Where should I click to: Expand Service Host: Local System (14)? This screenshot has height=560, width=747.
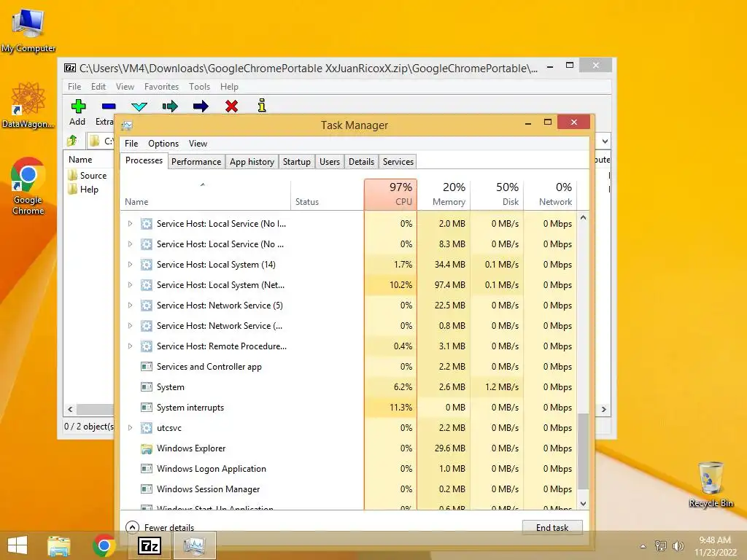click(x=130, y=265)
